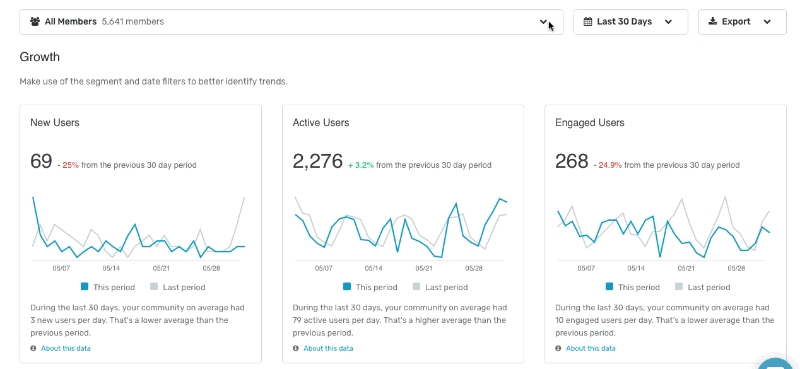Image resolution: width=800 pixels, height=369 pixels.
Task: Toggle Last period legend in New Users
Action: coord(178,287)
